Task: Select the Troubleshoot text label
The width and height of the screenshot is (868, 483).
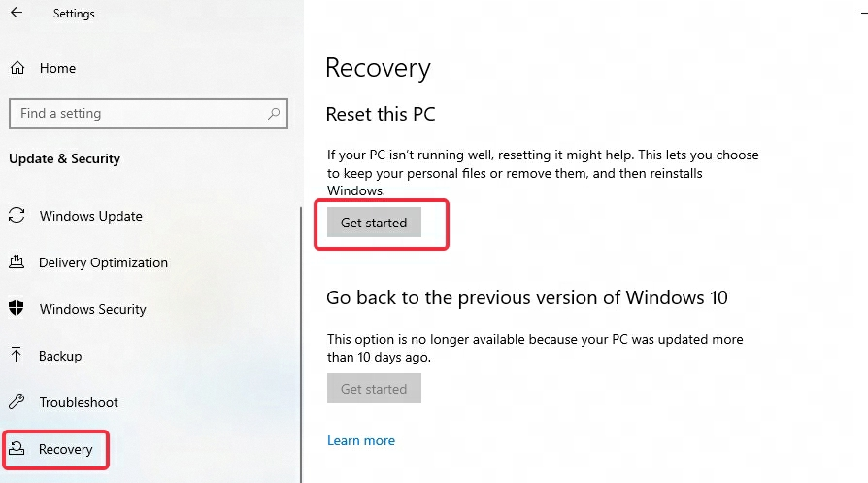Action: coord(79,402)
